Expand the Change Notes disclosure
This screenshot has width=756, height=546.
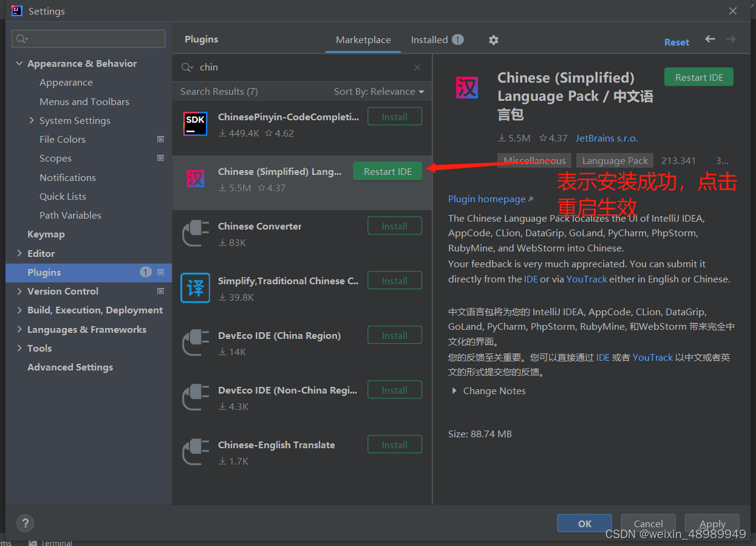pos(454,391)
